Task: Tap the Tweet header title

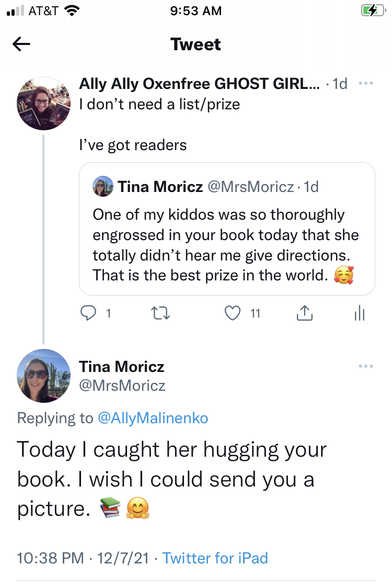Action: (196, 44)
